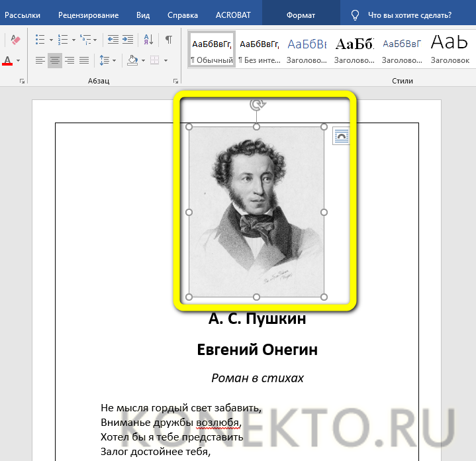Click the subtitle Роман в стихах
The image size is (476, 461).
(x=258, y=378)
